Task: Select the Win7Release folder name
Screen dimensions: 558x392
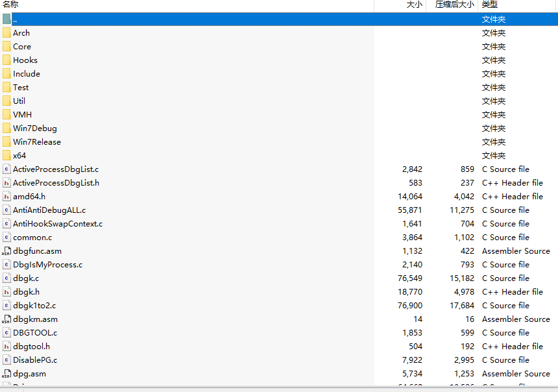Action: [x=37, y=142]
